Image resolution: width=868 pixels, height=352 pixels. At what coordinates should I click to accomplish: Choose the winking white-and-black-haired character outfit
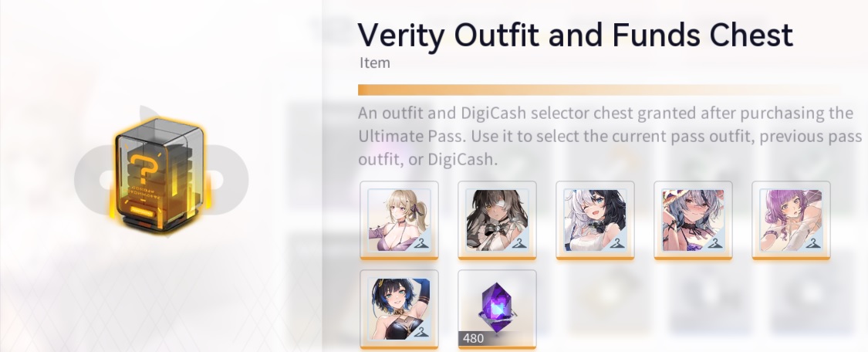click(x=595, y=220)
